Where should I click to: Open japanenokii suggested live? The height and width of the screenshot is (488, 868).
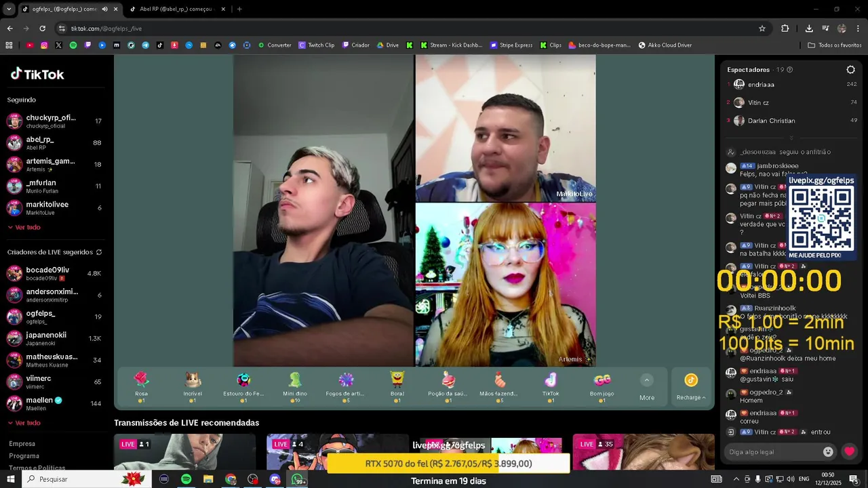tap(54, 338)
